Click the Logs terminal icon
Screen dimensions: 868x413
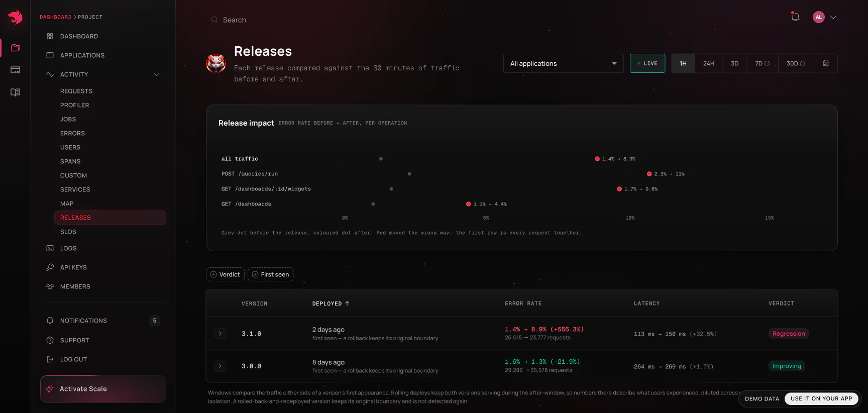(x=50, y=248)
